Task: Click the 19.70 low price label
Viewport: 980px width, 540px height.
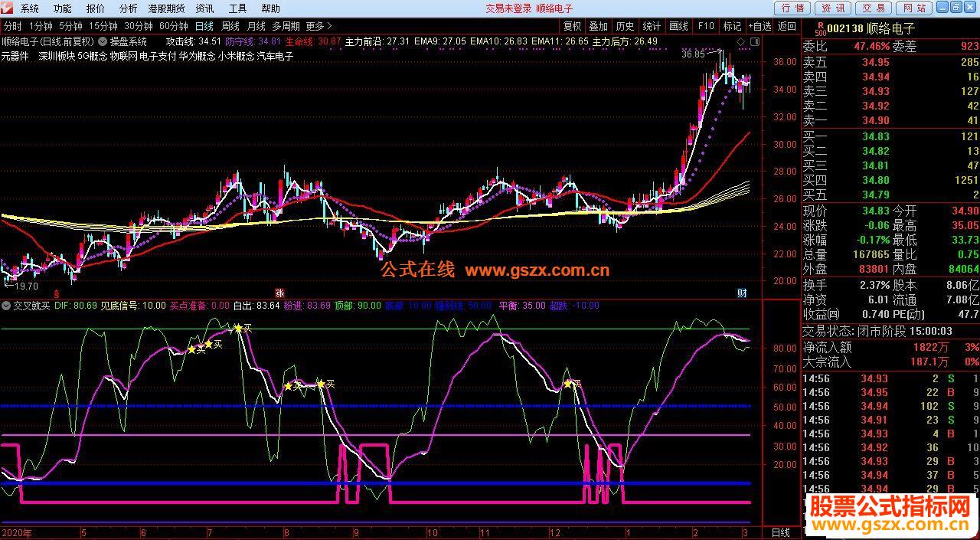Action: (26, 286)
